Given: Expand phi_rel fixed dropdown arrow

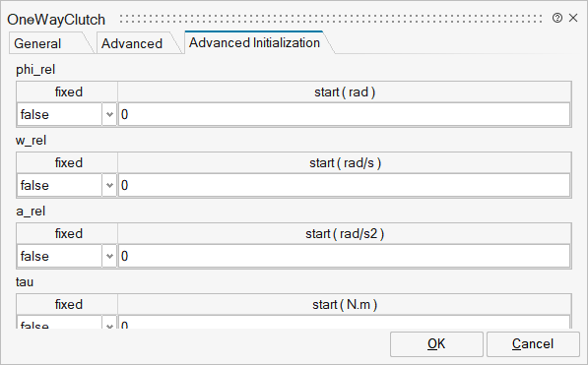Looking at the screenshot, I should (x=109, y=114).
